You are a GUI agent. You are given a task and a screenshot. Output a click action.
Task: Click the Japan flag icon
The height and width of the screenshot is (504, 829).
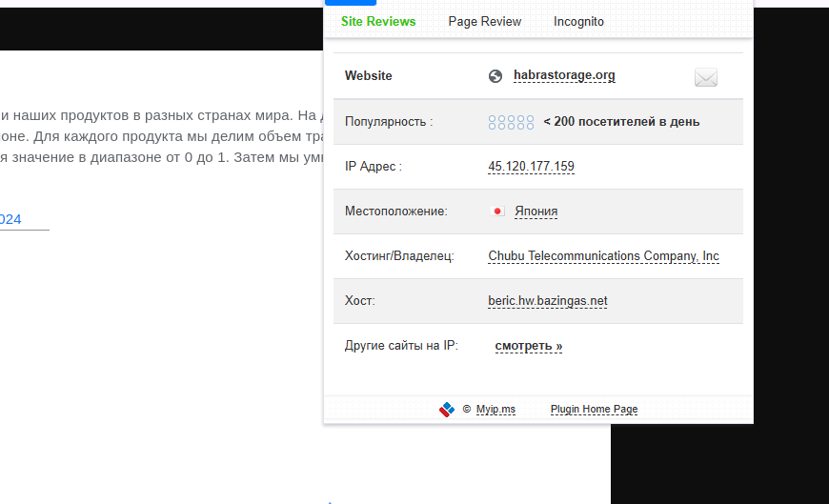(497, 211)
